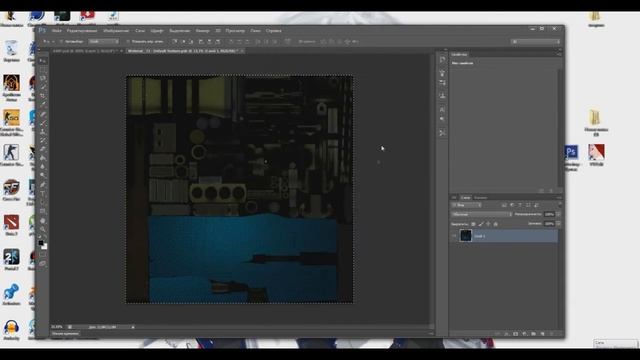This screenshot has height=360, width=640.
Task: Open the Фильтр menu
Action: (x=202, y=31)
